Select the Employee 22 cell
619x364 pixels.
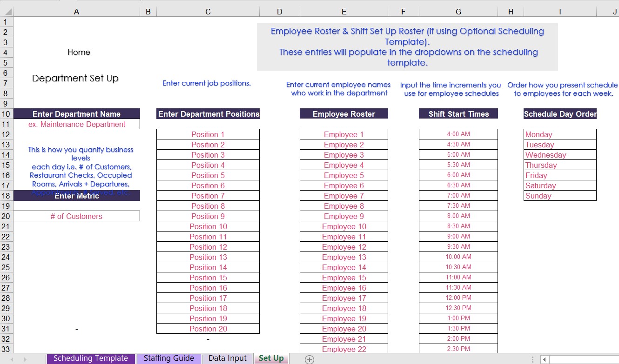pos(344,349)
